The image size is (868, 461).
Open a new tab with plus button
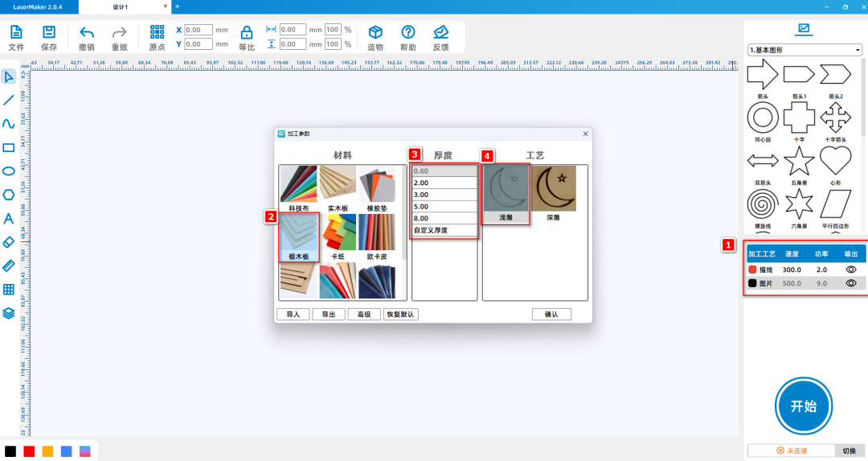pyautogui.click(x=177, y=6)
